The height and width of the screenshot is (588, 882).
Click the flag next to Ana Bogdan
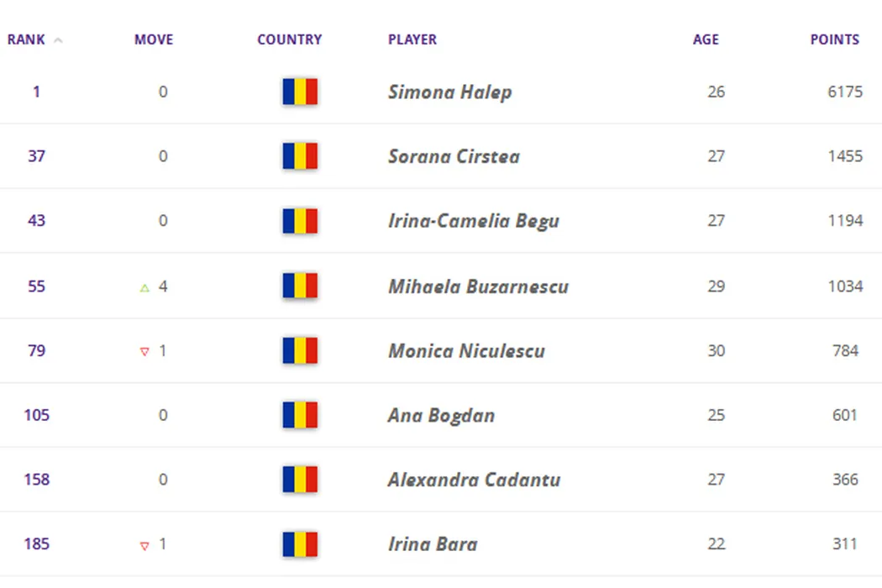[x=300, y=415]
